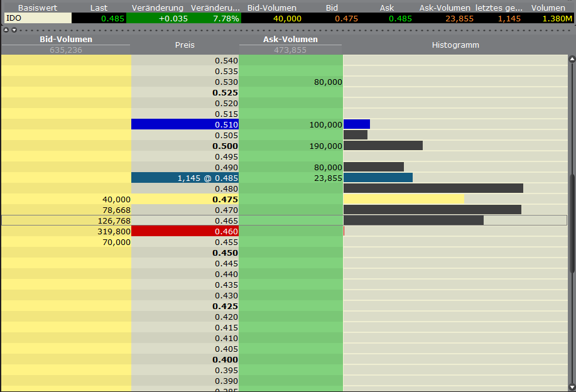The width and height of the screenshot is (576, 392).
Task: Select the red 0.460 price cell
Action: click(x=184, y=231)
